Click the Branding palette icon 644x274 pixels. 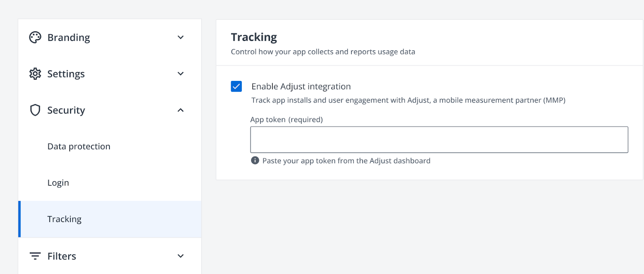pos(35,37)
